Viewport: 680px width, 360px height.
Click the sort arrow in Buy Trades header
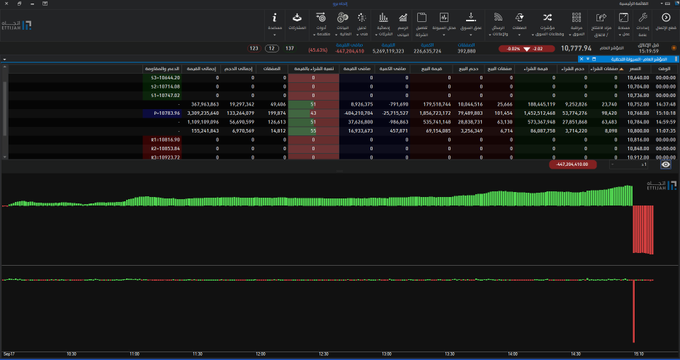pyautogui.click(x=621, y=69)
